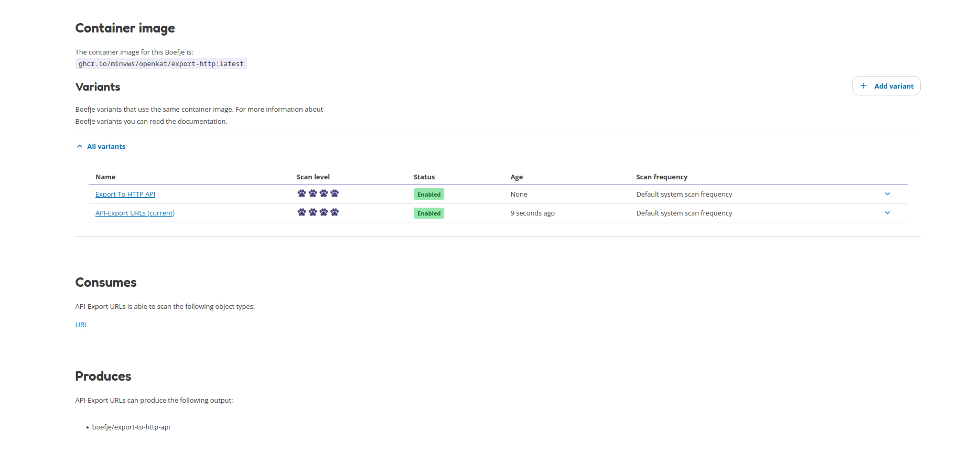
Task: Click the 'None' age cell
Action: click(519, 194)
